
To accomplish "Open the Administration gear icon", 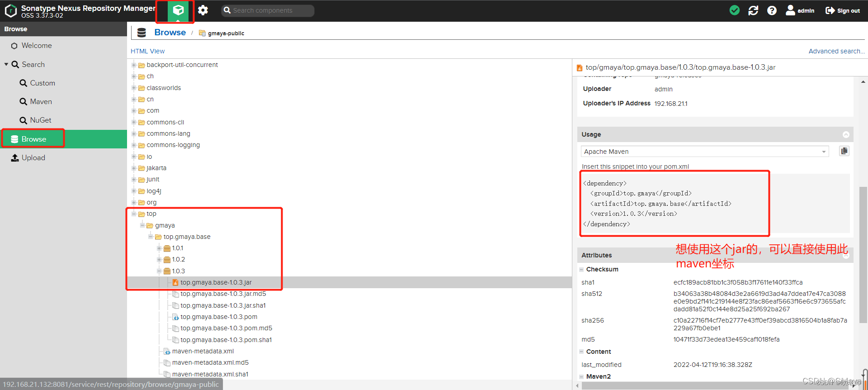I will 203,10.
